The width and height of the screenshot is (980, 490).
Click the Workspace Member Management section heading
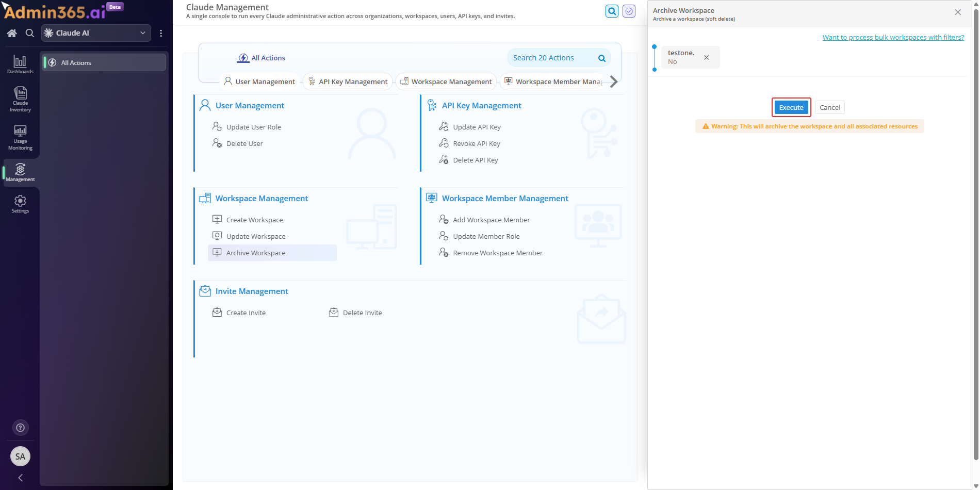click(x=505, y=198)
